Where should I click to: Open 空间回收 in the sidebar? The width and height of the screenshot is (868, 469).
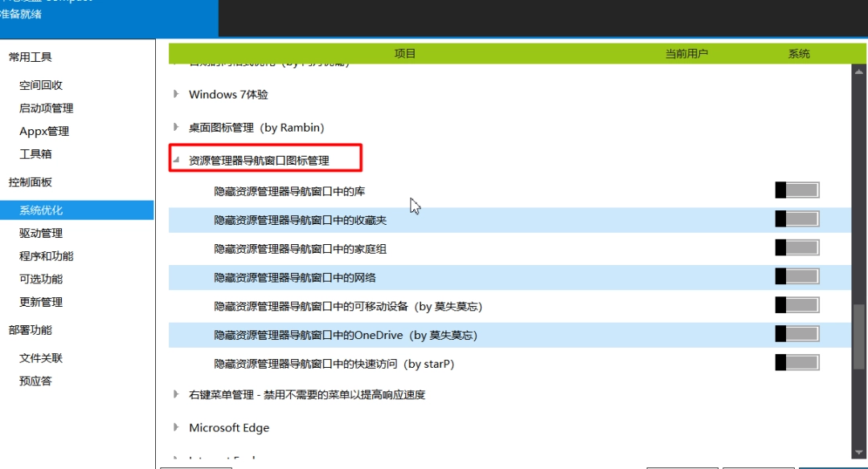[x=41, y=85]
